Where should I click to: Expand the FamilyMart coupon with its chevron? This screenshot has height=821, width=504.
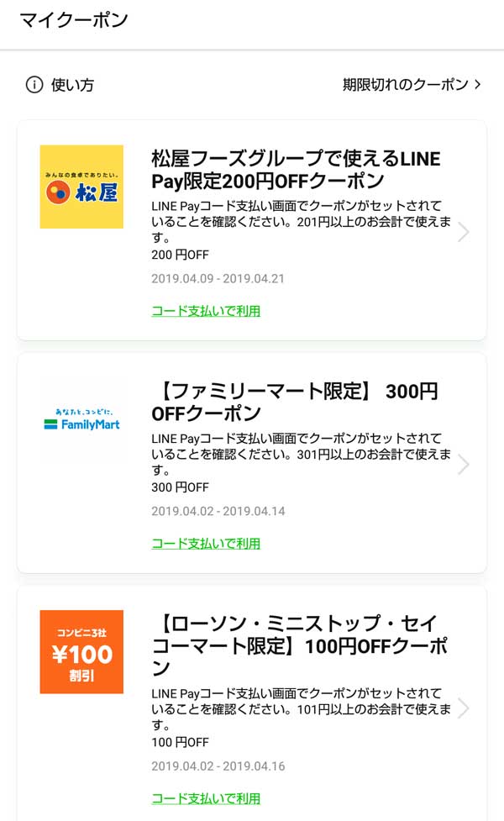[x=463, y=465]
